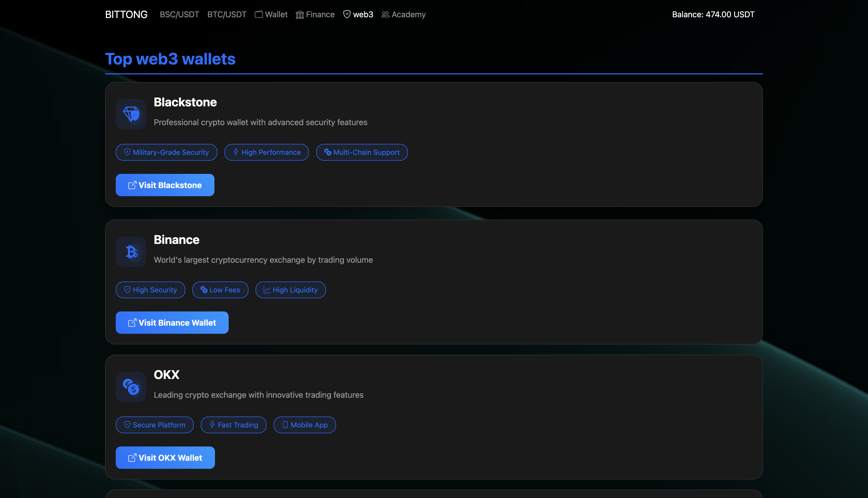Viewport: 868px width, 498px height.
Task: Click the Balance 474.00 USDT display
Action: (713, 14)
